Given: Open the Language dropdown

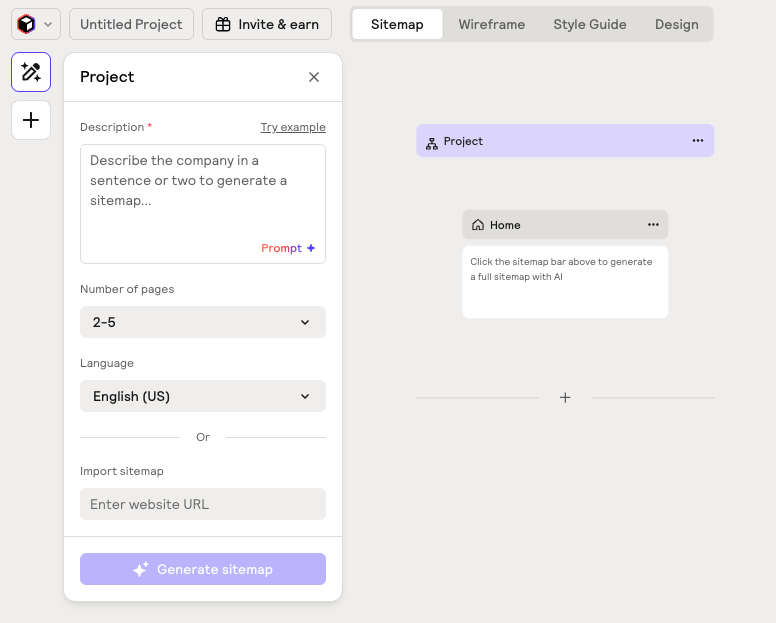Looking at the screenshot, I should pos(203,396).
